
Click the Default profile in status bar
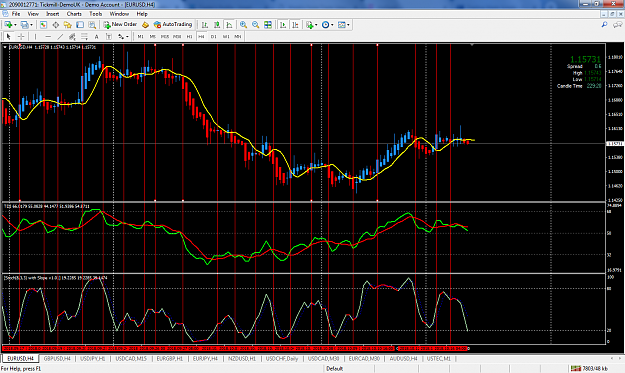[x=335, y=369]
